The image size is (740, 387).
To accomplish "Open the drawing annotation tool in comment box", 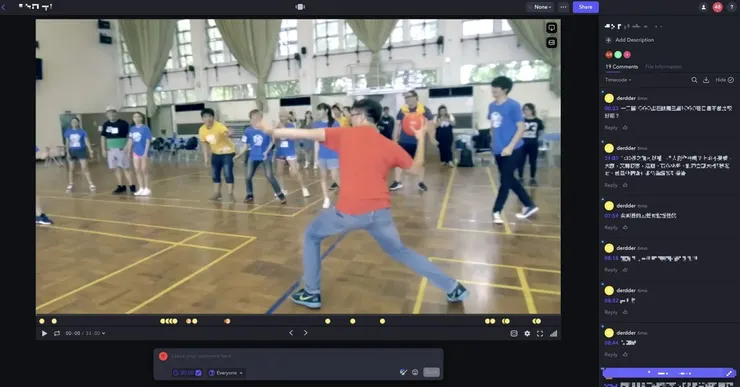I will point(403,372).
